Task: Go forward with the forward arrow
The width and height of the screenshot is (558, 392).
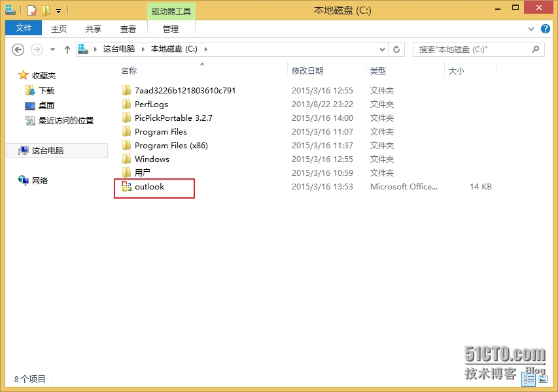Action: 37,50
